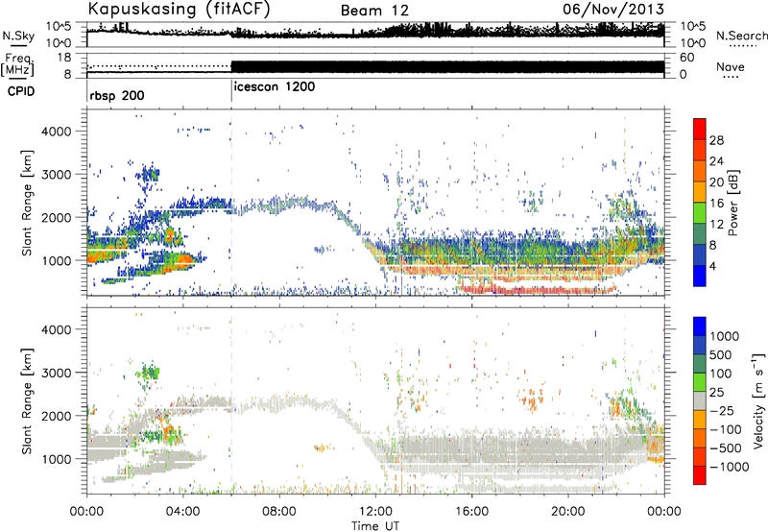Image resolution: width=768 pixels, height=532 pixels.
Task: Click the 'rbsp 200' CPID marker text
Action: coord(117,95)
